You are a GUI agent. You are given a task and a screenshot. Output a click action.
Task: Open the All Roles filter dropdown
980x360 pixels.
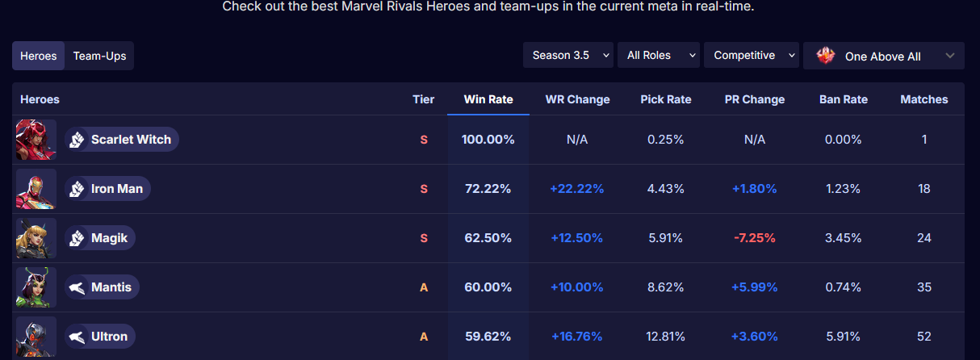coord(659,56)
